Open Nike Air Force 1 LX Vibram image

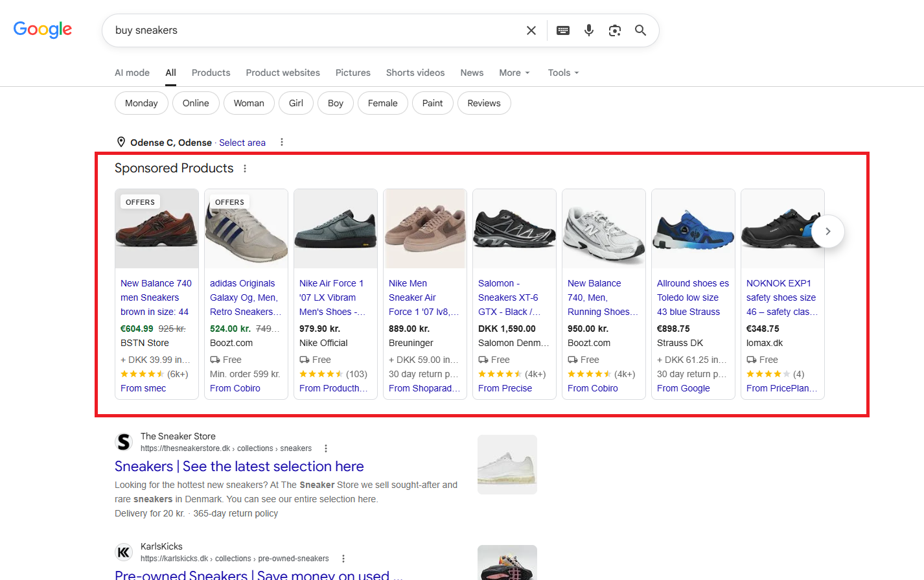(336, 229)
